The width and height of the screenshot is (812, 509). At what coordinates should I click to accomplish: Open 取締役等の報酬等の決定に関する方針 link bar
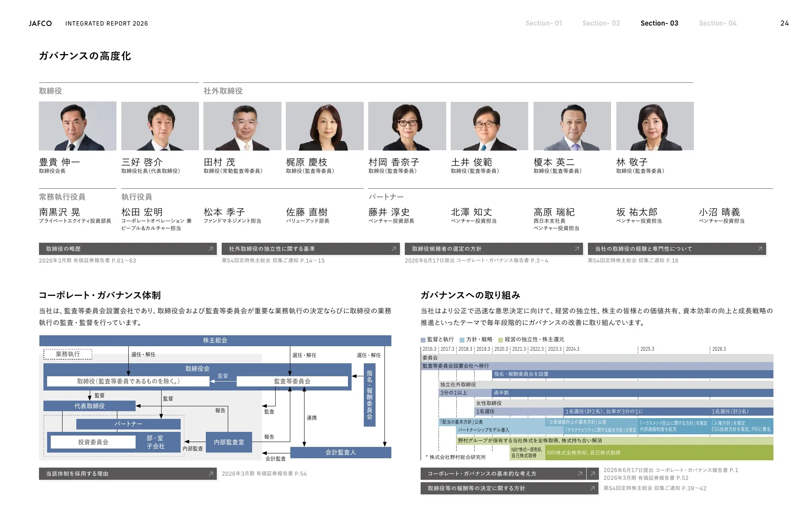coord(510,488)
